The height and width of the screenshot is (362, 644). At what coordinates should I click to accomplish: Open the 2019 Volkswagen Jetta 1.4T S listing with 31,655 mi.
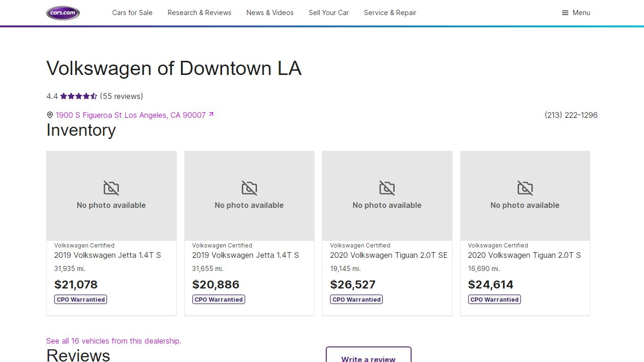[x=246, y=255]
